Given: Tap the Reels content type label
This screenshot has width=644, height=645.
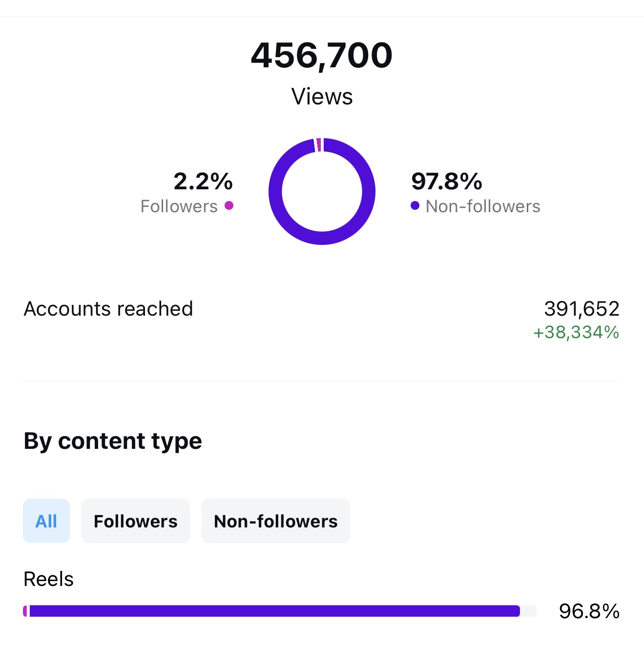Looking at the screenshot, I should point(49,579).
